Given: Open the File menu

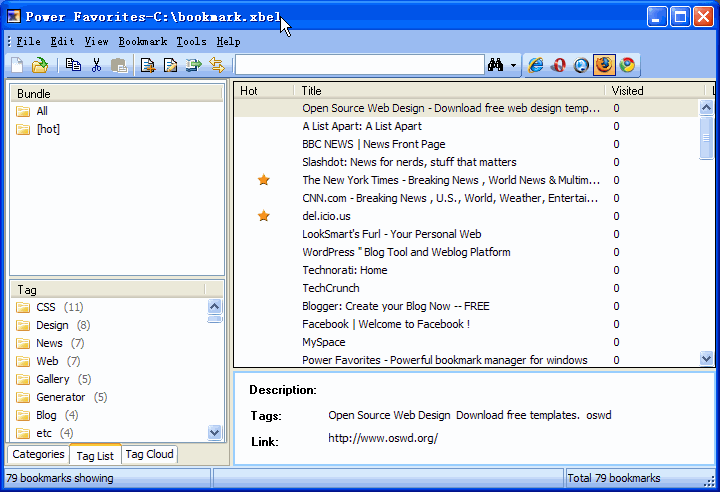Looking at the screenshot, I should pyautogui.click(x=28, y=42).
